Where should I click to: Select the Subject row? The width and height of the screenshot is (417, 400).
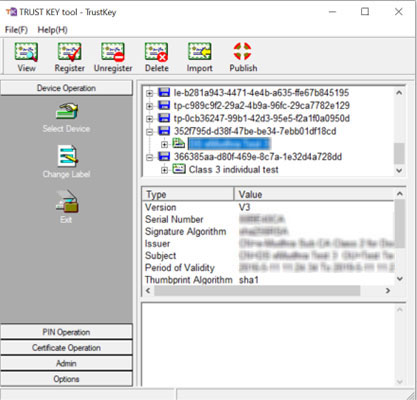(x=268, y=255)
